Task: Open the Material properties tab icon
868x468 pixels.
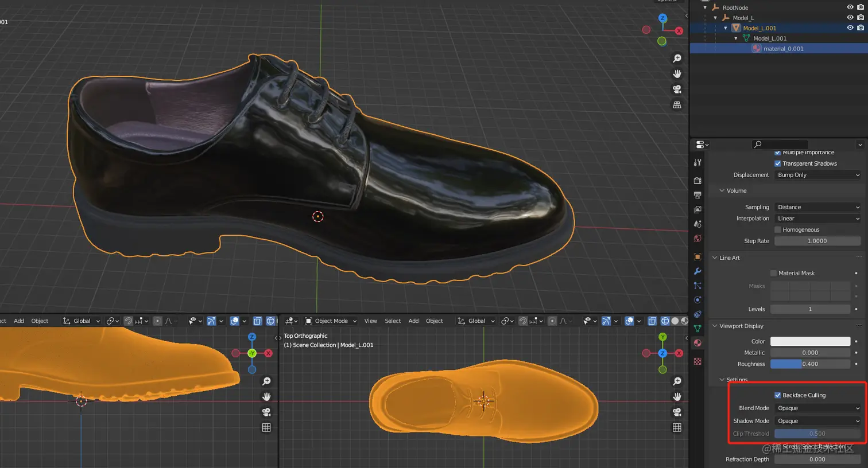Action: pyautogui.click(x=697, y=343)
